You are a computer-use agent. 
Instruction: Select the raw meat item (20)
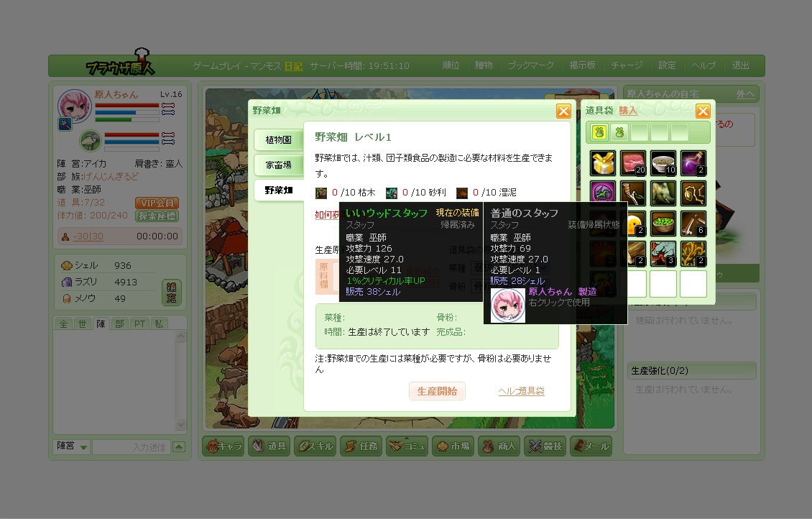click(633, 163)
